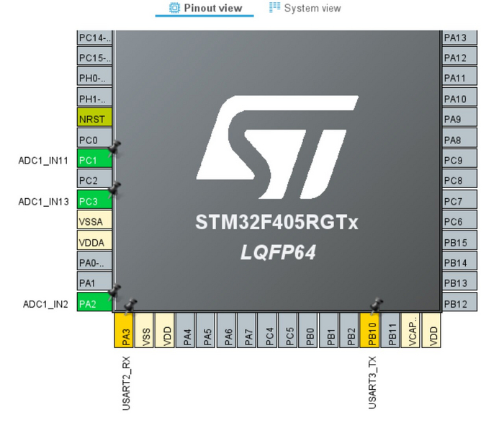This screenshot has height=423, width=504.
Task: Click pin PB1 on bottom row
Action: (x=328, y=330)
